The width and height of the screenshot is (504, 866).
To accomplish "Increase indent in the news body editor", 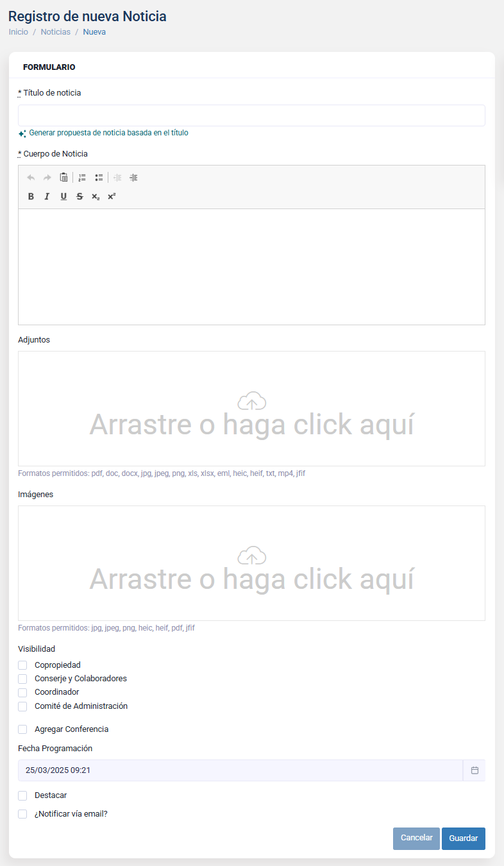I will 133,178.
